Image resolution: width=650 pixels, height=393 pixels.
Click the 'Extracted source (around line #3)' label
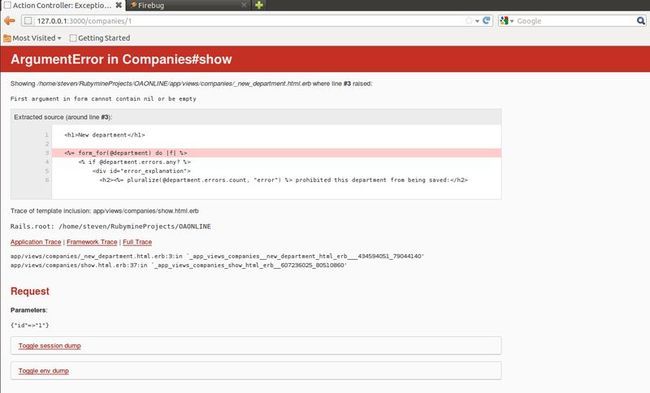(x=63, y=117)
